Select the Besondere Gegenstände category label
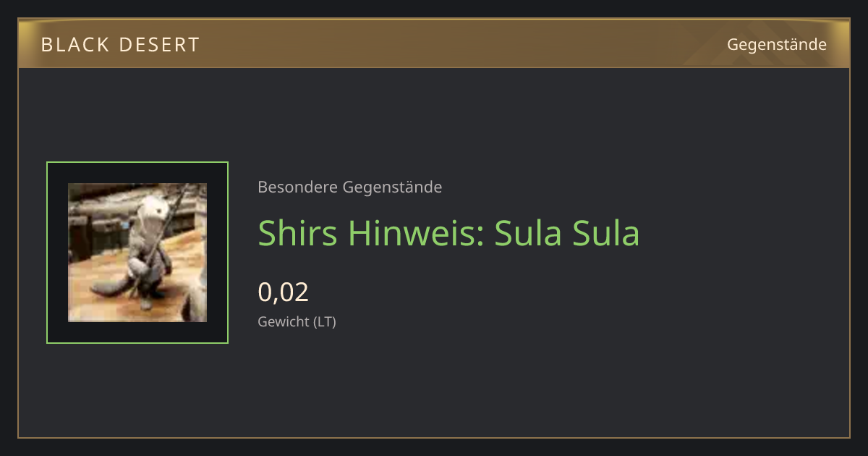The image size is (868, 456). coord(350,187)
